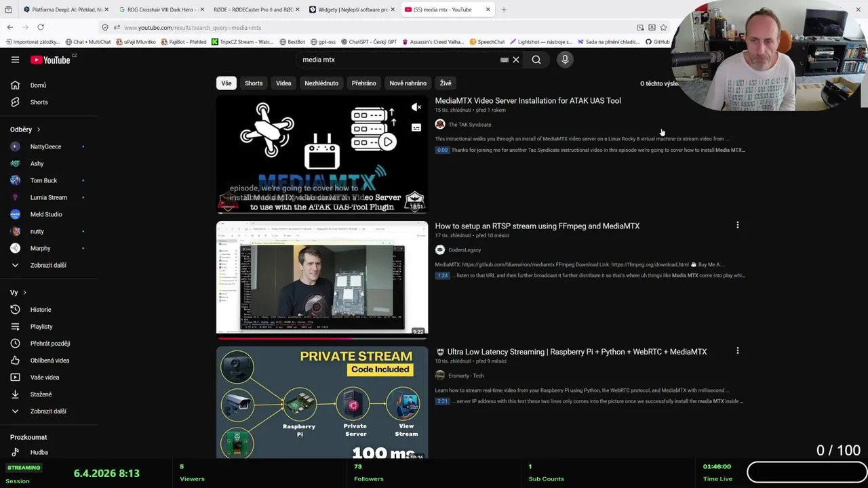Toggle subtitles on the MediaMTX preview

(416, 127)
